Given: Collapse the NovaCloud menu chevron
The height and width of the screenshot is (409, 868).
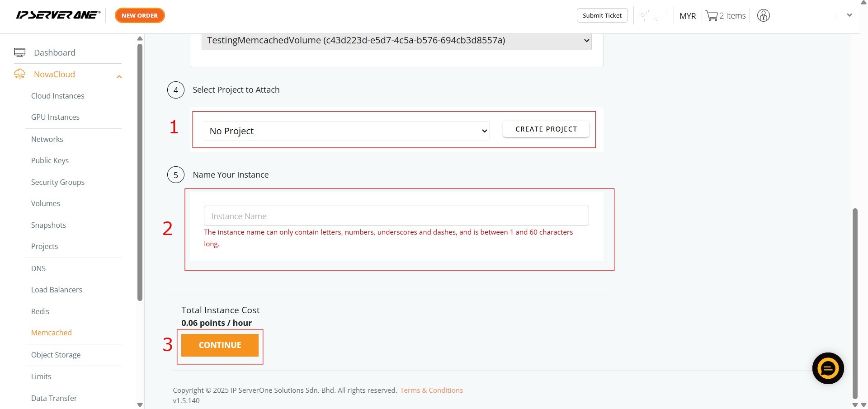Looking at the screenshot, I should pos(119,76).
